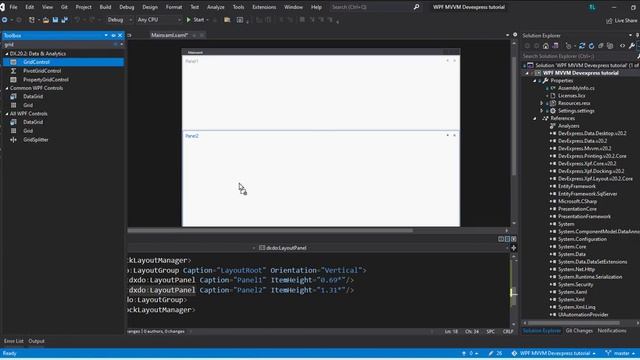This screenshot has width=640, height=360.
Task: Open the Any CPU platform dropdown
Action: point(158,20)
